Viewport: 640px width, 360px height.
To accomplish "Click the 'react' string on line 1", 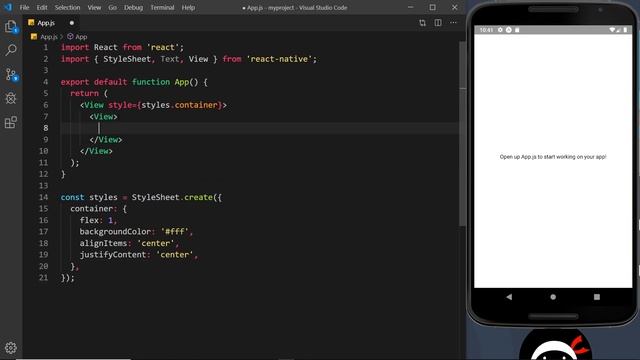I will (162, 47).
